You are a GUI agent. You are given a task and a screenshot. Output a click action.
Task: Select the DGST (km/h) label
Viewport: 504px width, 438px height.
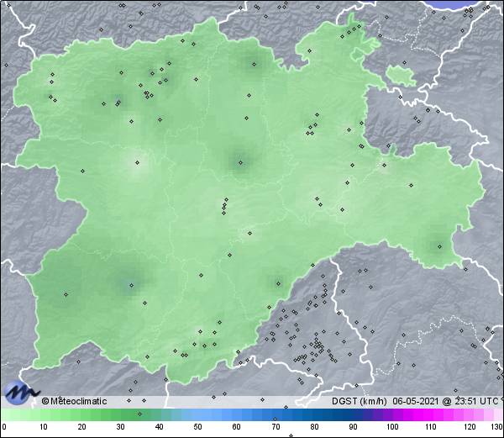tap(359, 401)
